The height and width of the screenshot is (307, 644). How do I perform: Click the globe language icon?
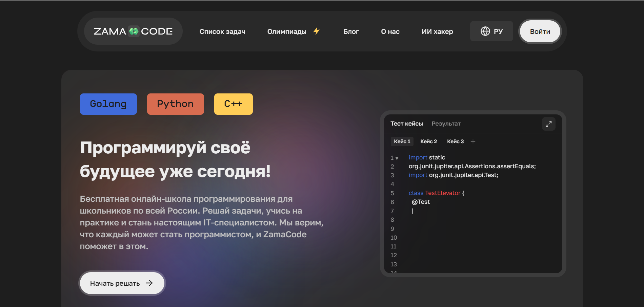[485, 31]
